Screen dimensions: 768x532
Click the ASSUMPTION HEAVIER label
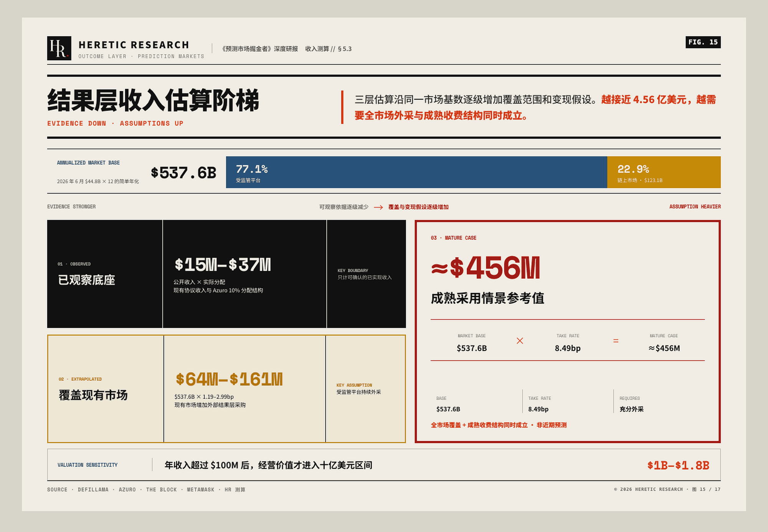pos(695,207)
